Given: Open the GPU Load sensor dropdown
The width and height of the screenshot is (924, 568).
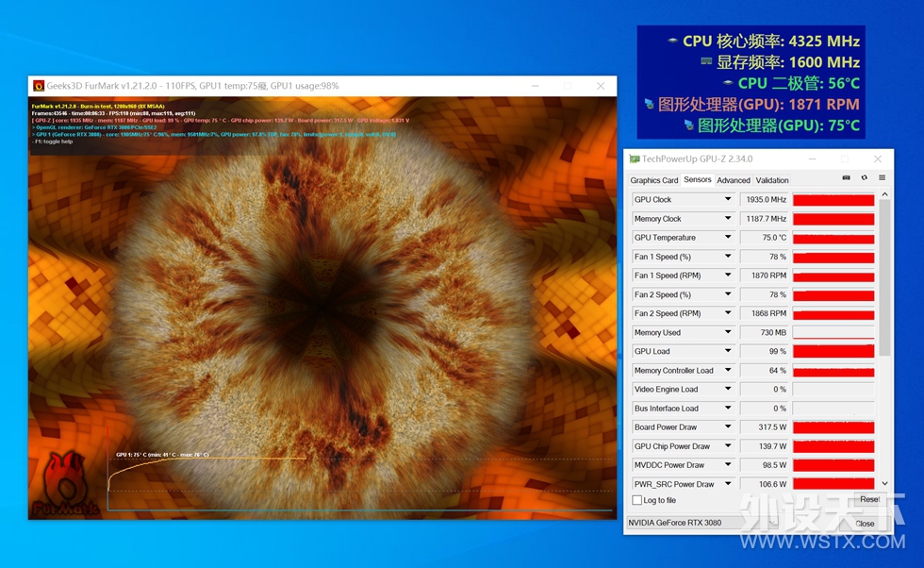Looking at the screenshot, I should pyautogui.click(x=728, y=351).
